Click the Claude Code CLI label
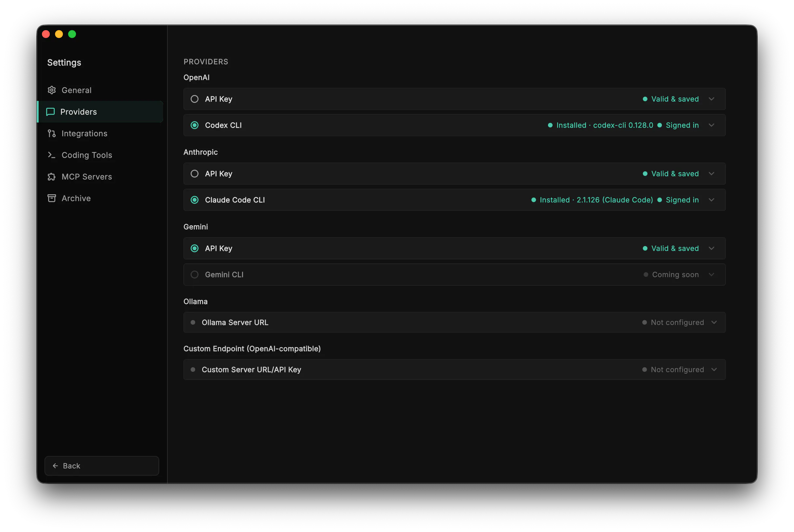 coord(235,200)
